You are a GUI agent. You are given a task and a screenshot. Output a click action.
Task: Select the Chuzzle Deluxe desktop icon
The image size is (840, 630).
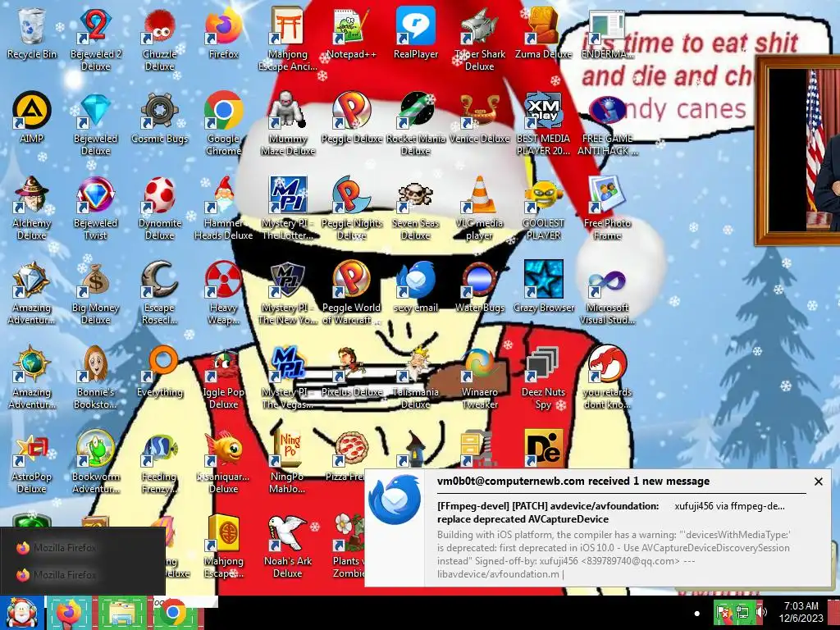[x=160, y=39]
